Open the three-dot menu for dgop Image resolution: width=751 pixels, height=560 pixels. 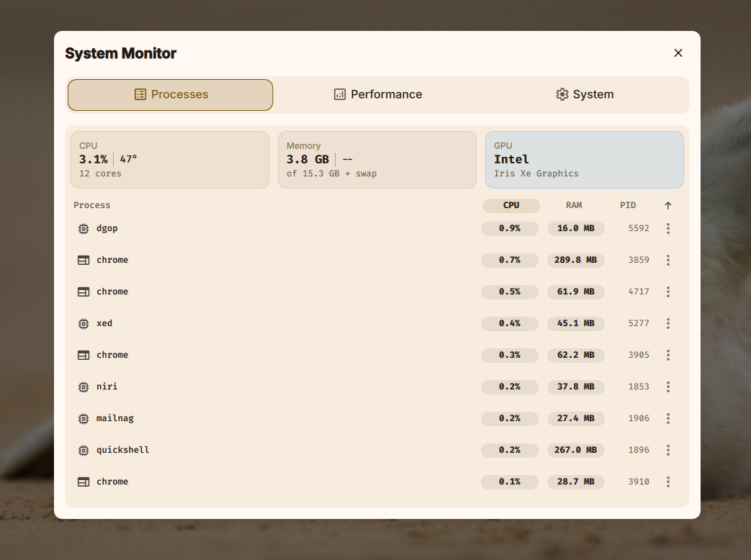(667, 228)
